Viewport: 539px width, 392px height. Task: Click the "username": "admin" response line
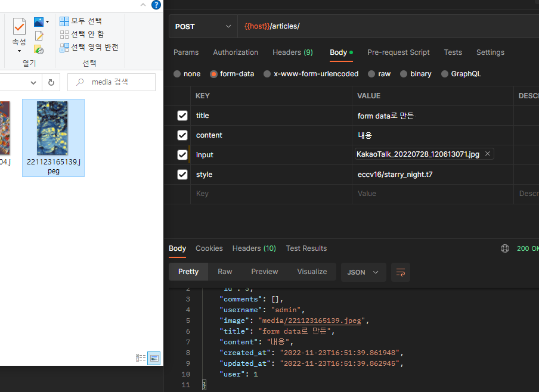click(x=262, y=310)
